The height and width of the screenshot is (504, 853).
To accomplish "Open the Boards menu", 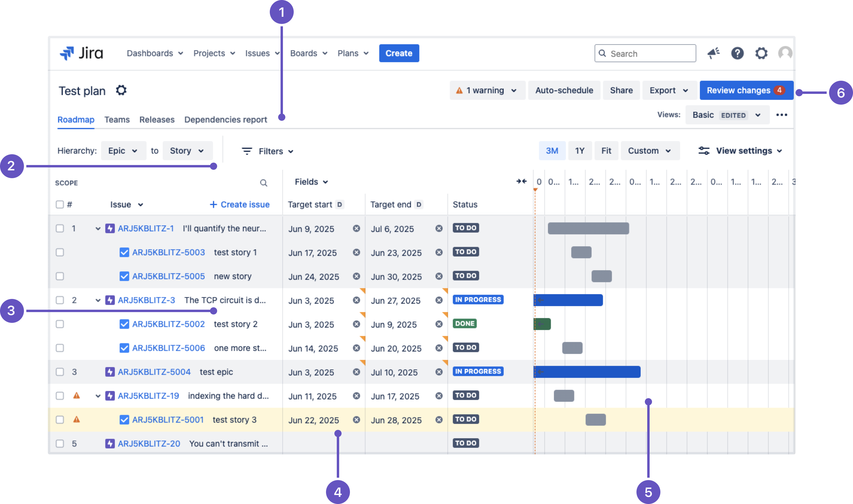I will pyautogui.click(x=308, y=53).
